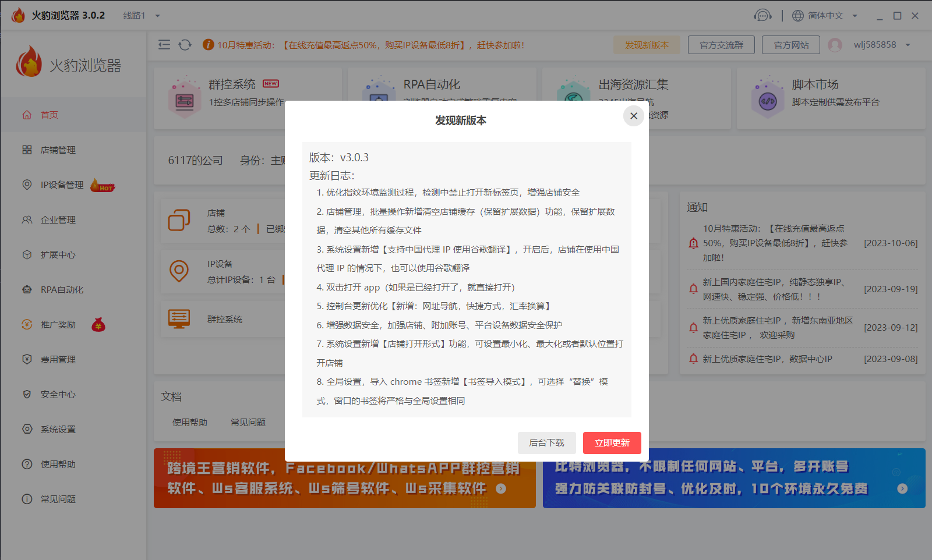Viewport: 932px width, 560px height.
Task: Open the 线路1 line dropdown
Action: (141, 16)
